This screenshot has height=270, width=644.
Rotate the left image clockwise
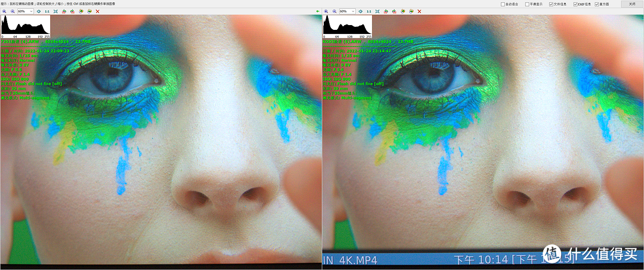click(72, 11)
